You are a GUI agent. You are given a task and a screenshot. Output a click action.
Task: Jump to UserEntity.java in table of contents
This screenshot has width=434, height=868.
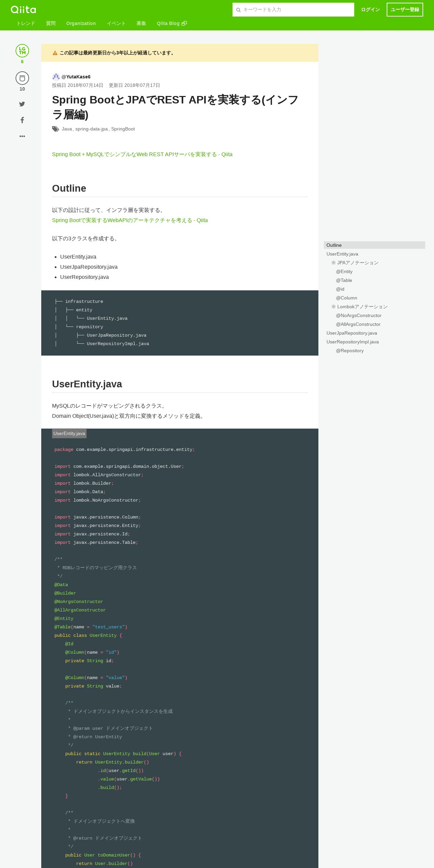click(342, 254)
